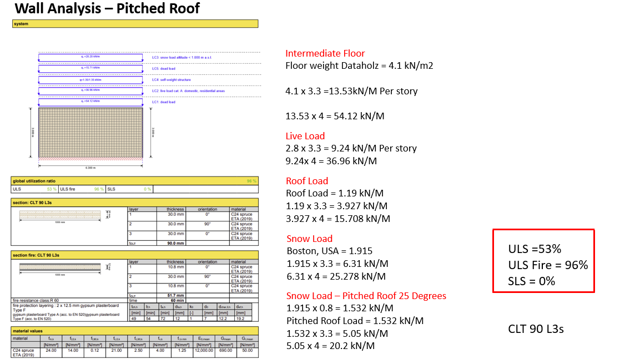The image size is (625, 364).
Task: Select the LC3 snow load arrow band
Action: pyautogui.click(x=90, y=56)
